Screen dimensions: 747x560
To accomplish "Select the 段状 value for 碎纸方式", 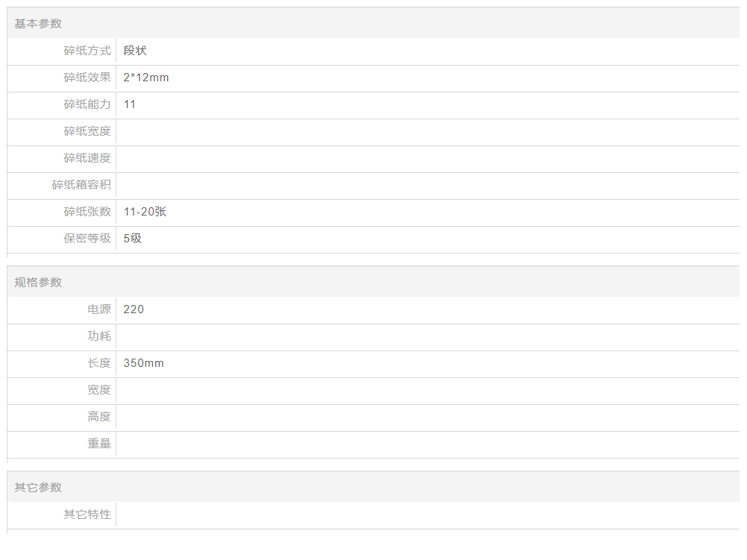I will pyautogui.click(x=135, y=51).
